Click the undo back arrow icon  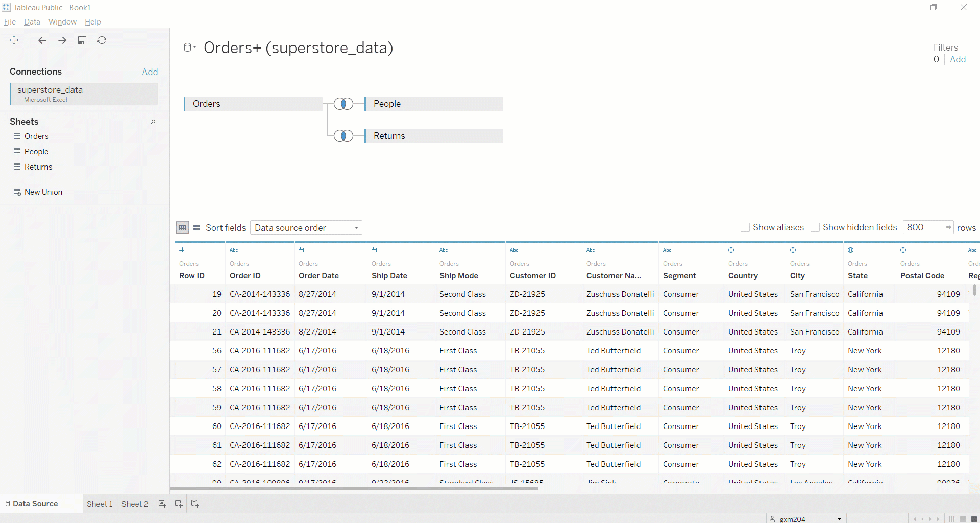pos(42,40)
